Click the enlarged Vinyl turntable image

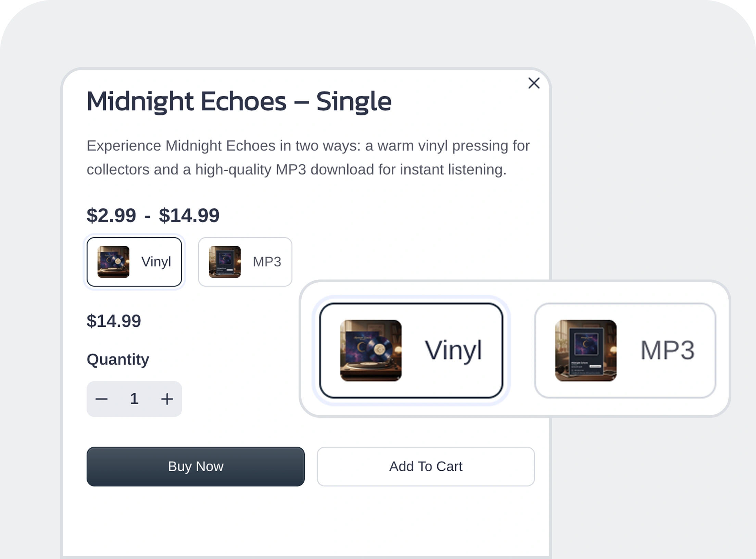pos(371,350)
